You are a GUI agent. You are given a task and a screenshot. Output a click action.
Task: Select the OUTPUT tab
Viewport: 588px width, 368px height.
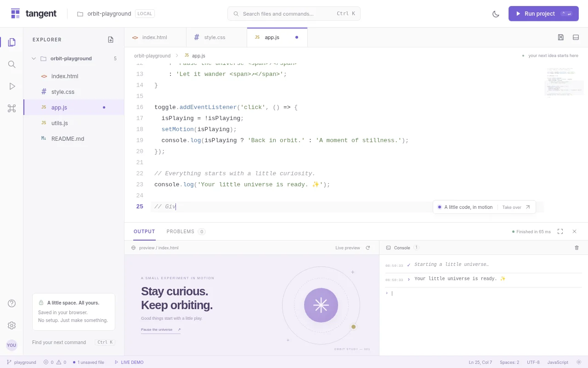(x=144, y=231)
